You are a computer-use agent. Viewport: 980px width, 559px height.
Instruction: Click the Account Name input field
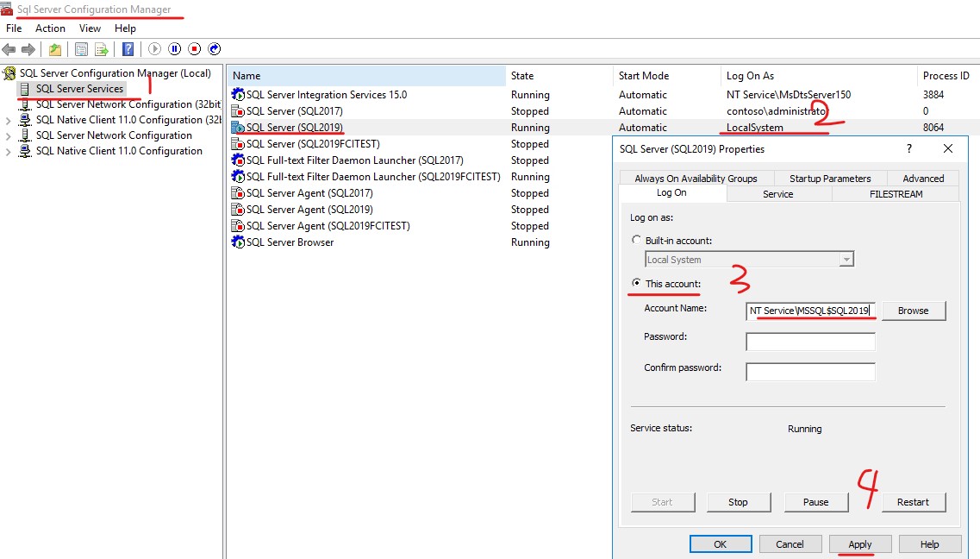click(x=810, y=311)
